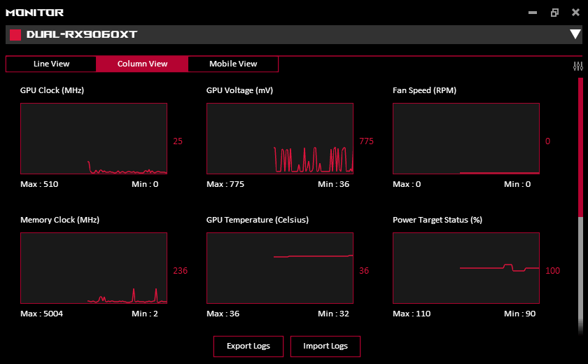Click the Max : 775 voltage readout
This screenshot has width=588, height=364.
(x=225, y=184)
